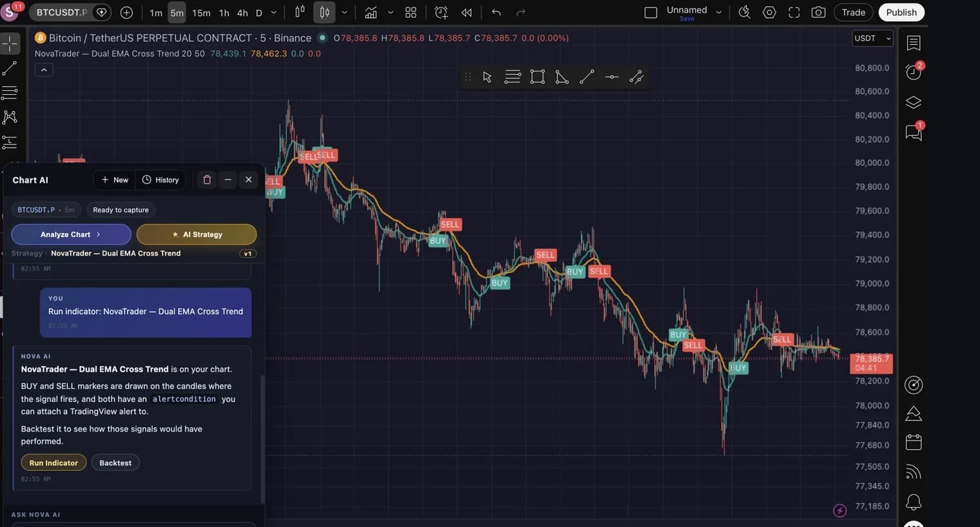
Task: Open the Indicators chart icon in top toolbar
Action: [x=371, y=12]
